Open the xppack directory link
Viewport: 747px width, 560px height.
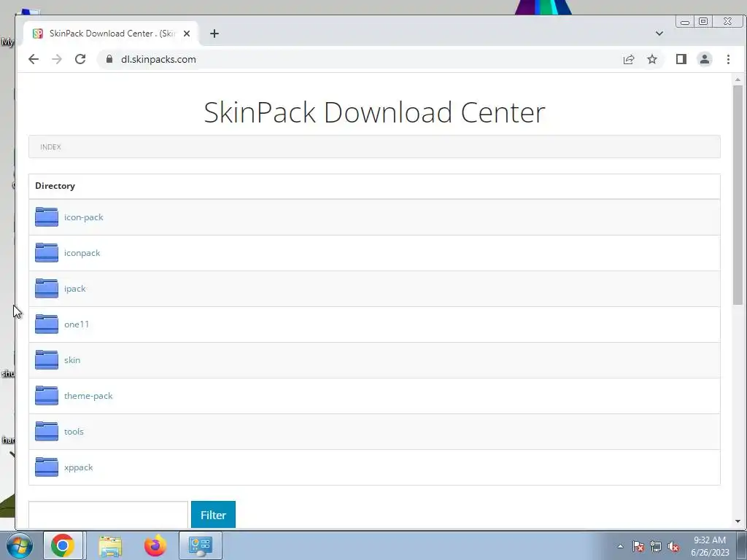pos(79,467)
